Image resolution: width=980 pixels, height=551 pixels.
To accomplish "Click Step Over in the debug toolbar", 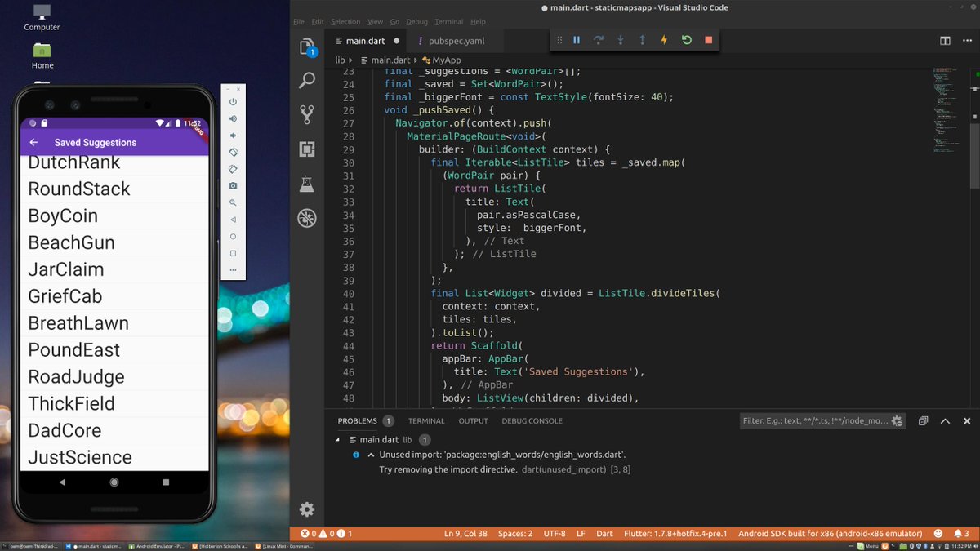I will [599, 40].
